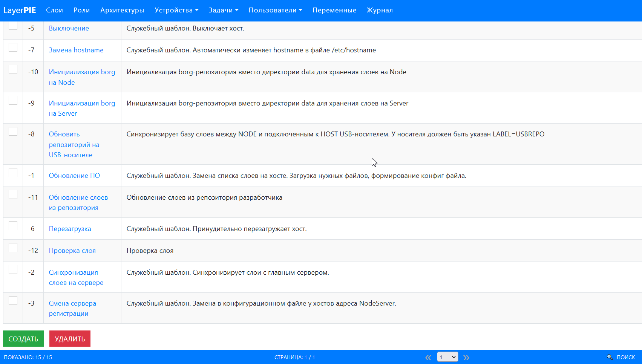Open the Устройства dropdown menu

tap(176, 10)
